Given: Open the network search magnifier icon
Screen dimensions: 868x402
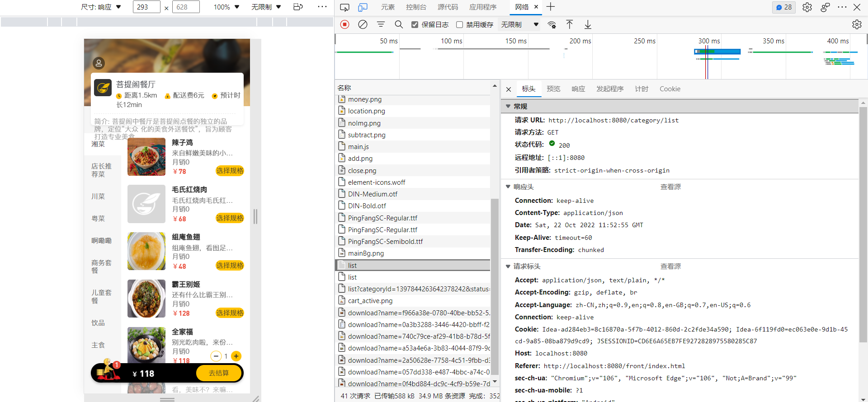Looking at the screenshot, I should tap(399, 24).
